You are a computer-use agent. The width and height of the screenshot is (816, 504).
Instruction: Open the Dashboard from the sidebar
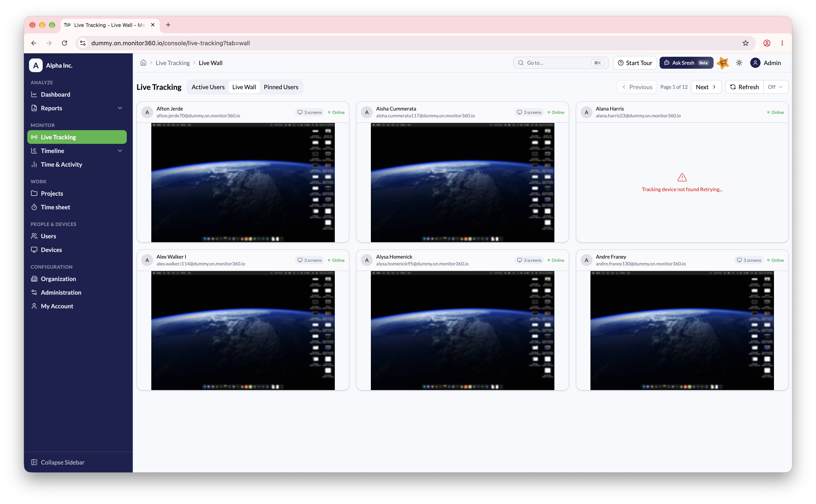77,94
